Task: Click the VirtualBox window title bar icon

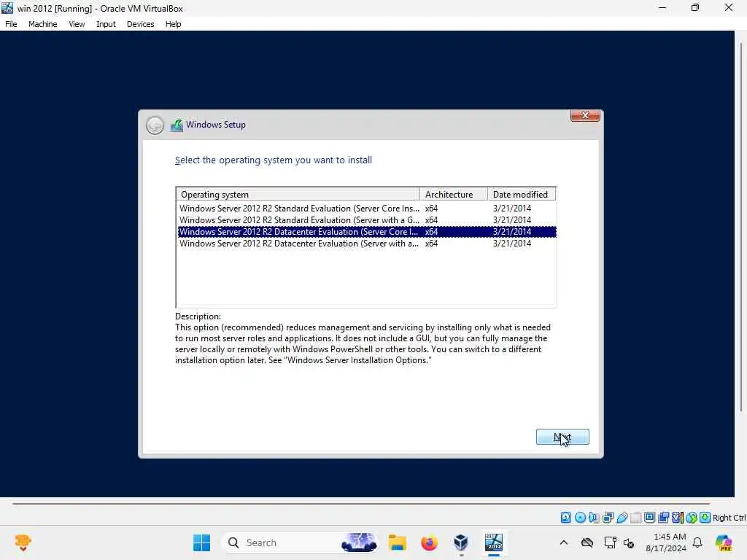Action: pyautogui.click(x=7, y=7)
